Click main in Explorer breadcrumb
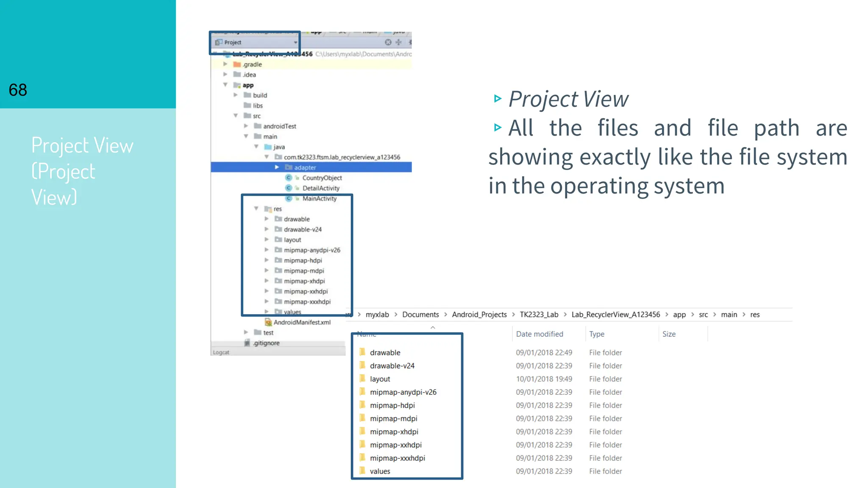The image size is (868, 488). (x=729, y=315)
